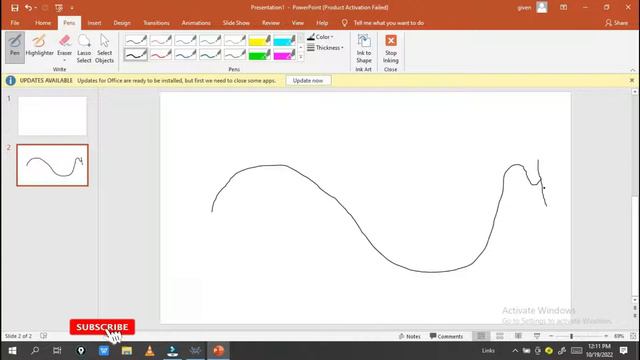Select slide 1 thumbnail
This screenshot has height=360, width=640.
pos(52,116)
